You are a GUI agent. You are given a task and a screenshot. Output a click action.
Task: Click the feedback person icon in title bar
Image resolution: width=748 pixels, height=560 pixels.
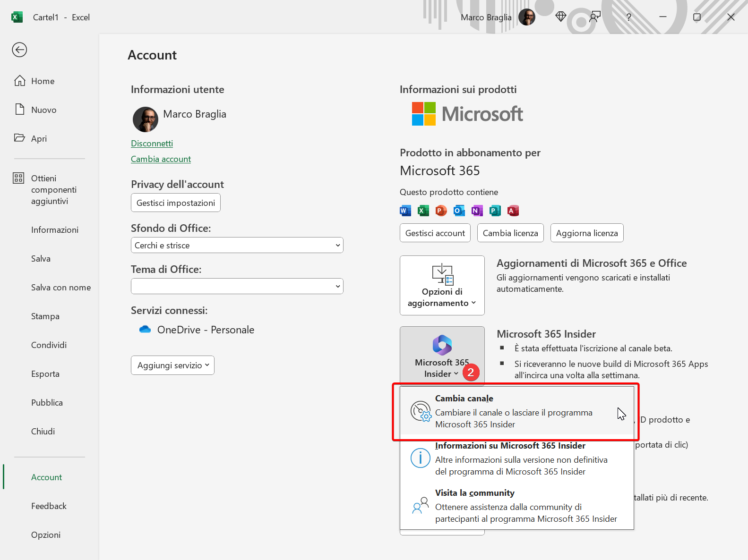point(594,17)
